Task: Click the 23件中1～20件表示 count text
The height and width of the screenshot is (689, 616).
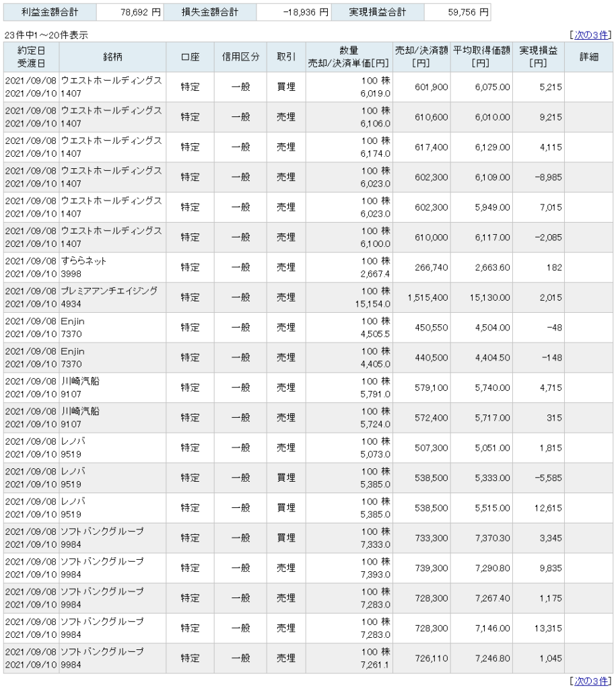Action: coord(46,35)
